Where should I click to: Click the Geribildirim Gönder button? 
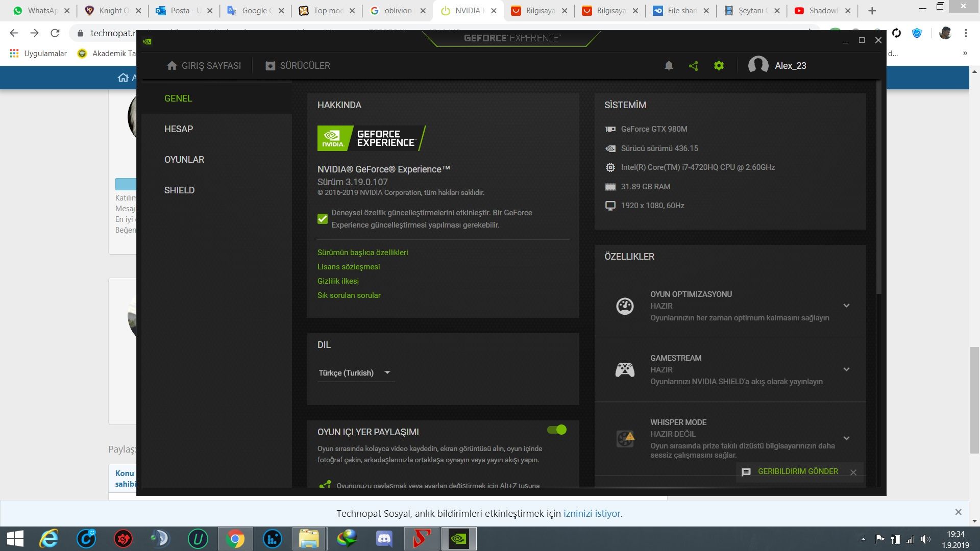coord(797,471)
